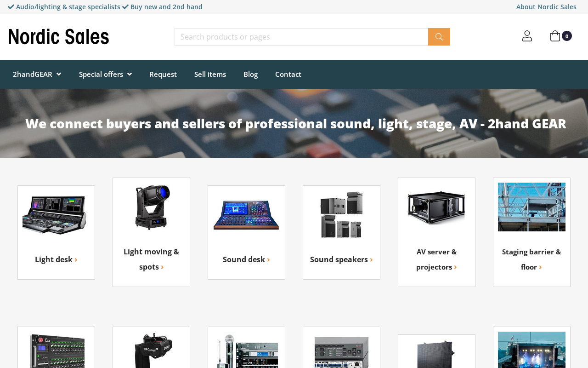Expand the Special offers dropdown menu

pyautogui.click(x=105, y=74)
